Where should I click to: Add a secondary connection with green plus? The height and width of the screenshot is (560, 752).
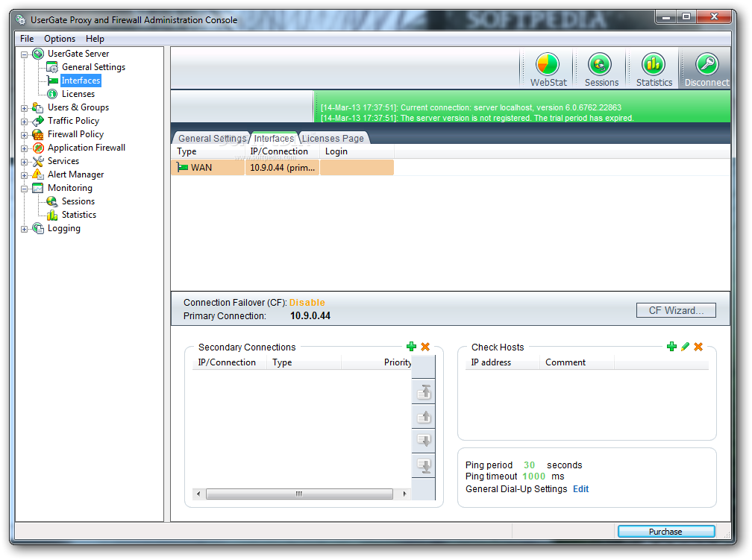[411, 346]
